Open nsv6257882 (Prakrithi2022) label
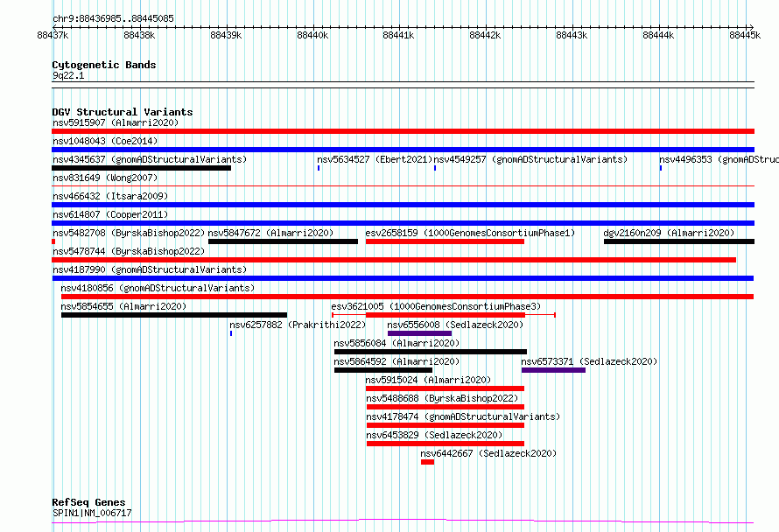The image size is (779, 532). 298,325
